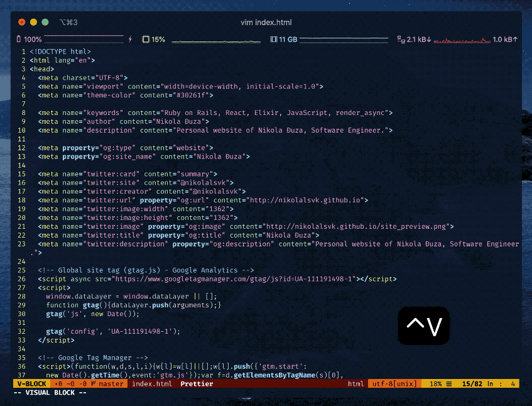Click the twitter:image:height meta line

pos(138,217)
